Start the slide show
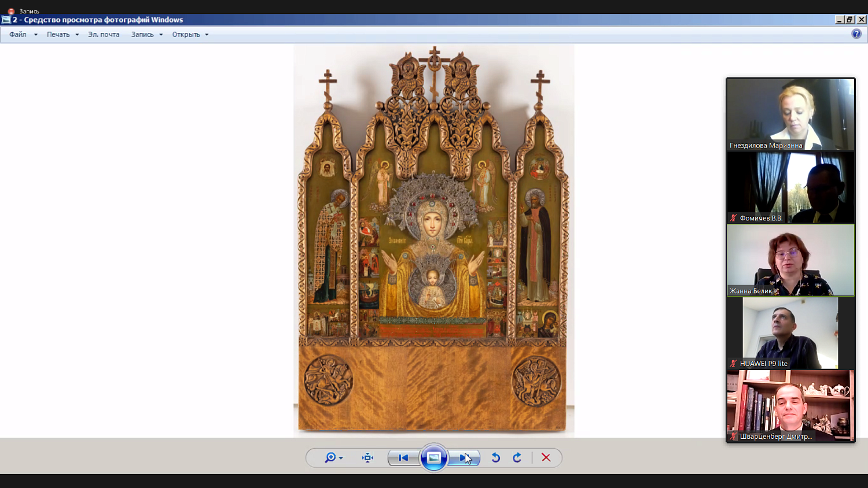This screenshot has width=868, height=488. point(433,457)
